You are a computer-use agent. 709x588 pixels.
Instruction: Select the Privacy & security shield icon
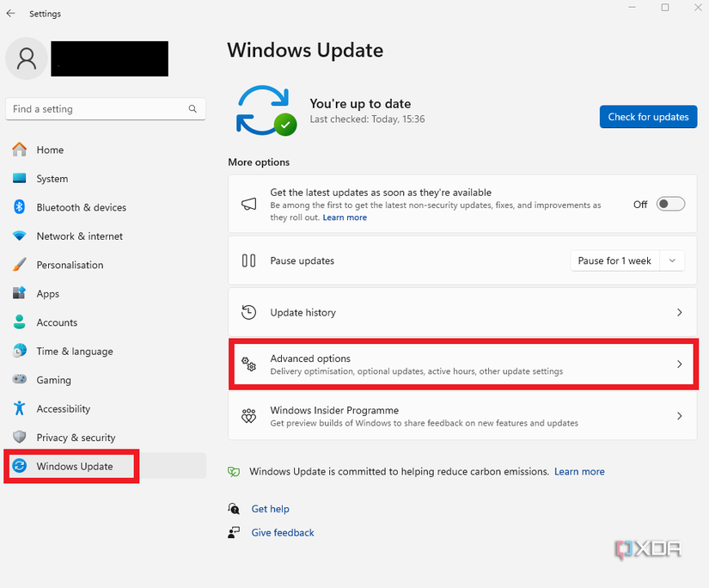coord(19,437)
